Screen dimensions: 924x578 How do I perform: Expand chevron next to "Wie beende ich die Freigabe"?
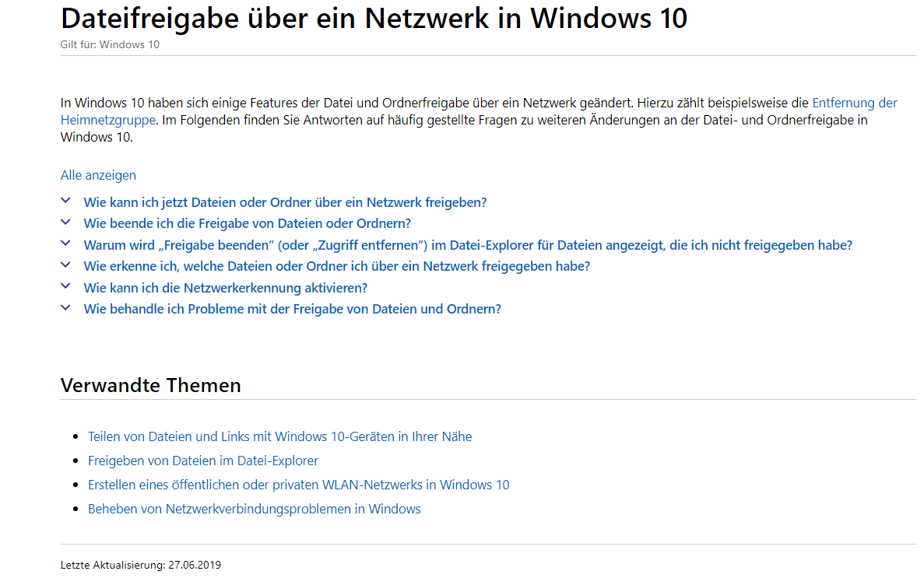coord(65,222)
